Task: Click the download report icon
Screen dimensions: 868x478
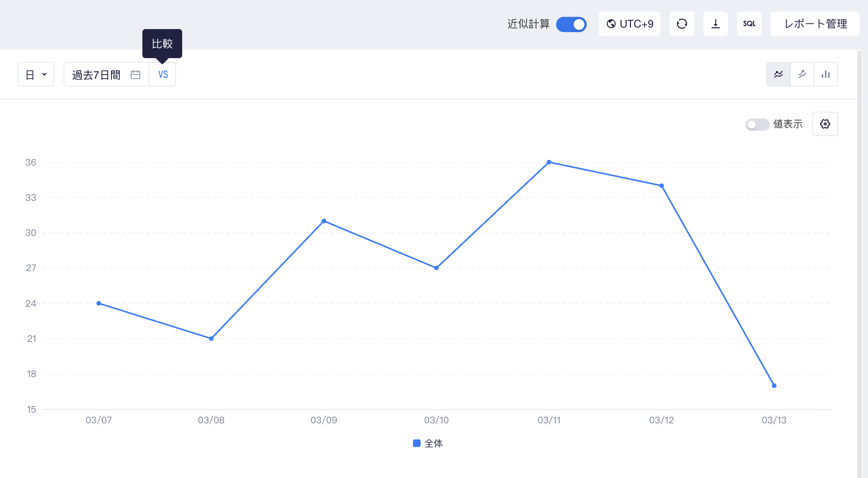Action: (x=716, y=24)
